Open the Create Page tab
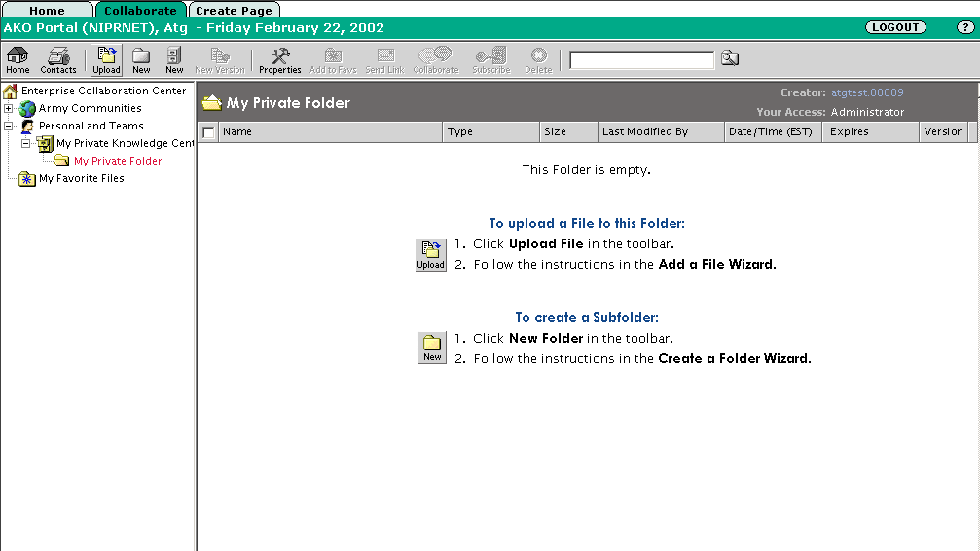 coord(234,11)
